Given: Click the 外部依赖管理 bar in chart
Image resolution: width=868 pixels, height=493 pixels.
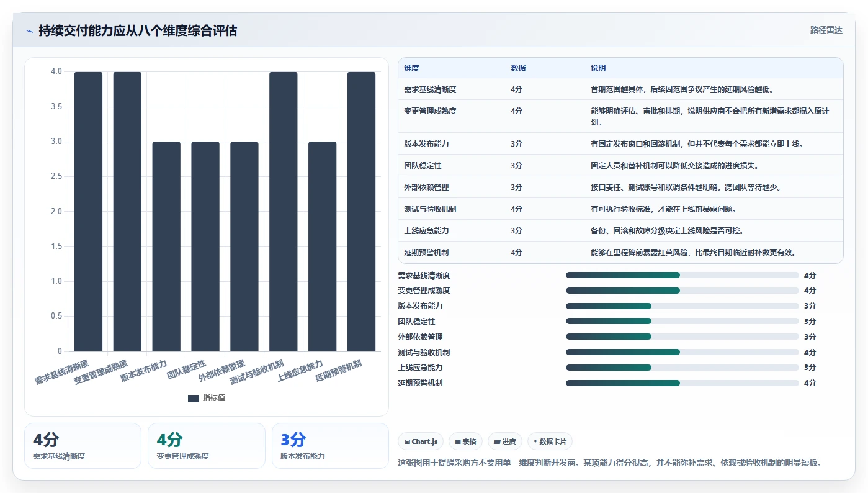Looking at the screenshot, I should point(244,246).
